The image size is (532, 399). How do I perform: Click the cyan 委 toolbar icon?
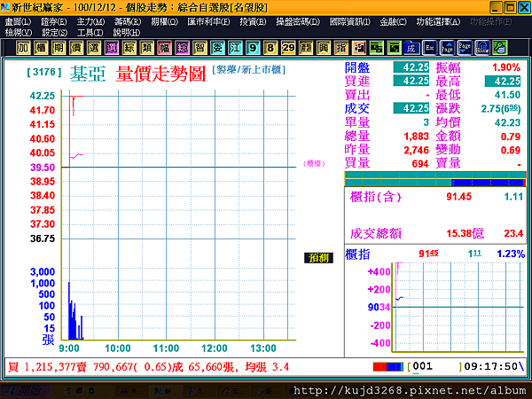[217, 48]
